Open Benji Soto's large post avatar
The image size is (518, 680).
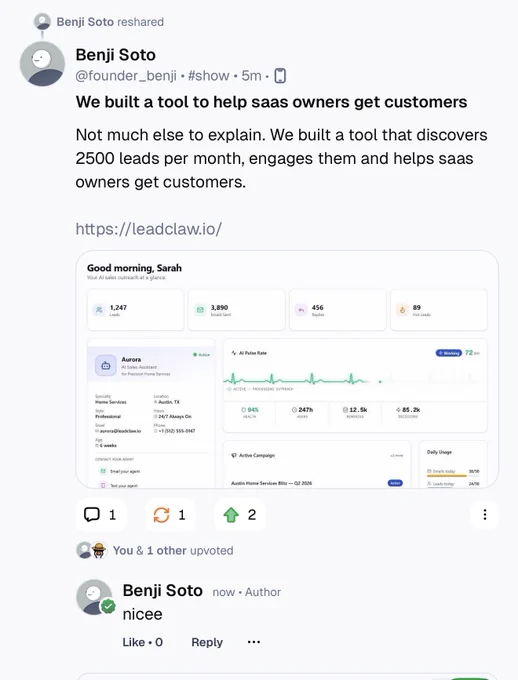pos(42,64)
